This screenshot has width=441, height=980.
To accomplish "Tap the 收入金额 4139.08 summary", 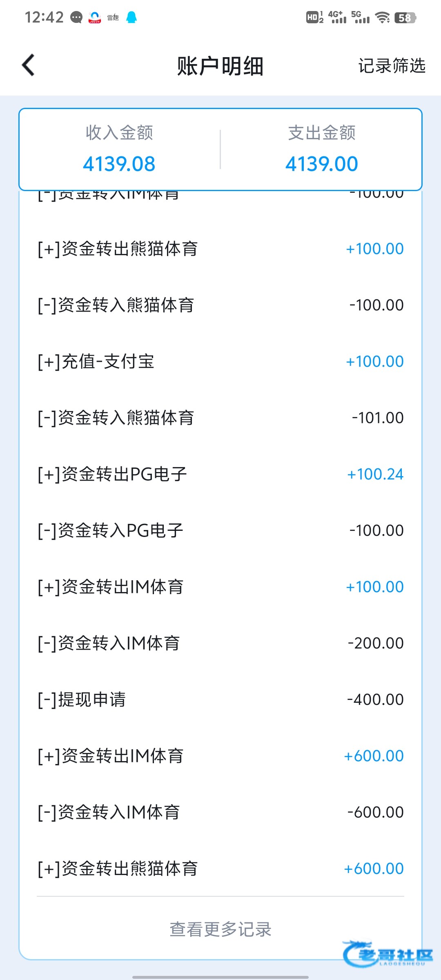I will tap(119, 149).
